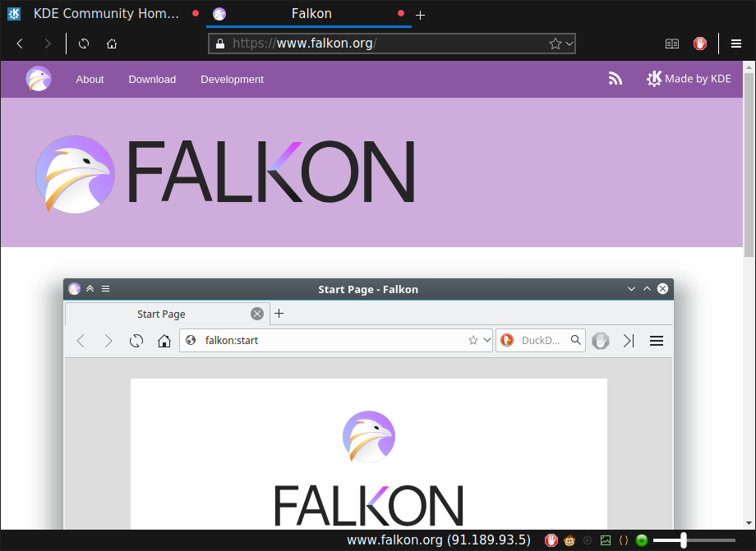This screenshot has width=756, height=551.
Task: Open the titlebar menu icon in Start Page window
Action: [105, 288]
